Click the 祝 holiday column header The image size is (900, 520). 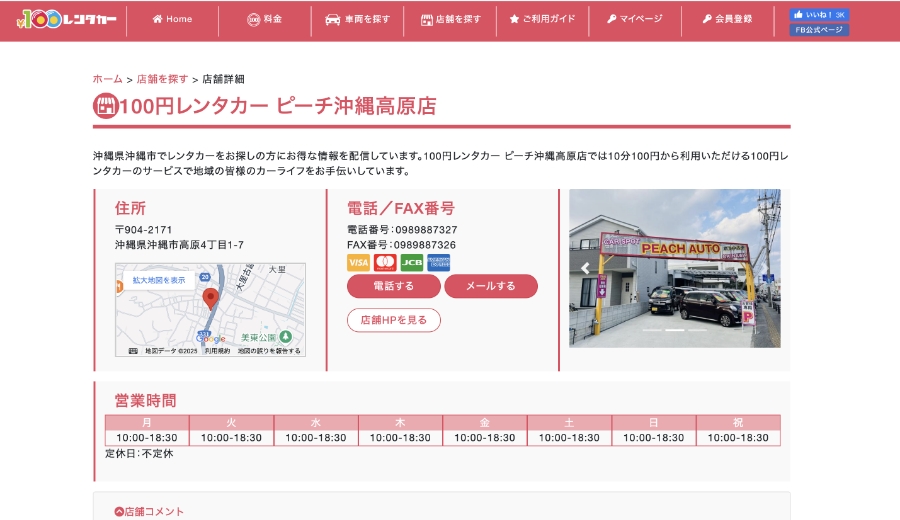point(738,422)
